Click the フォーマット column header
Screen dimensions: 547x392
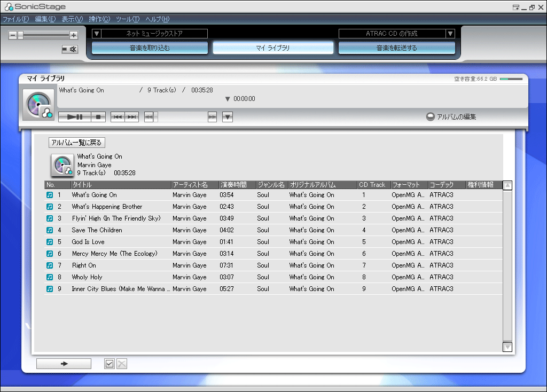click(409, 184)
